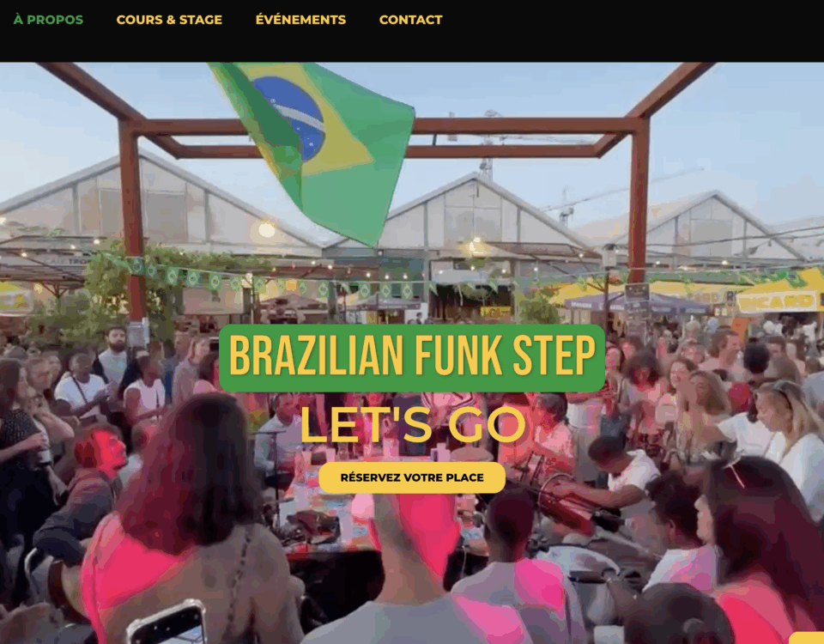The image size is (824, 644).
Task: Open the À PROPOS page
Action: 48,20
